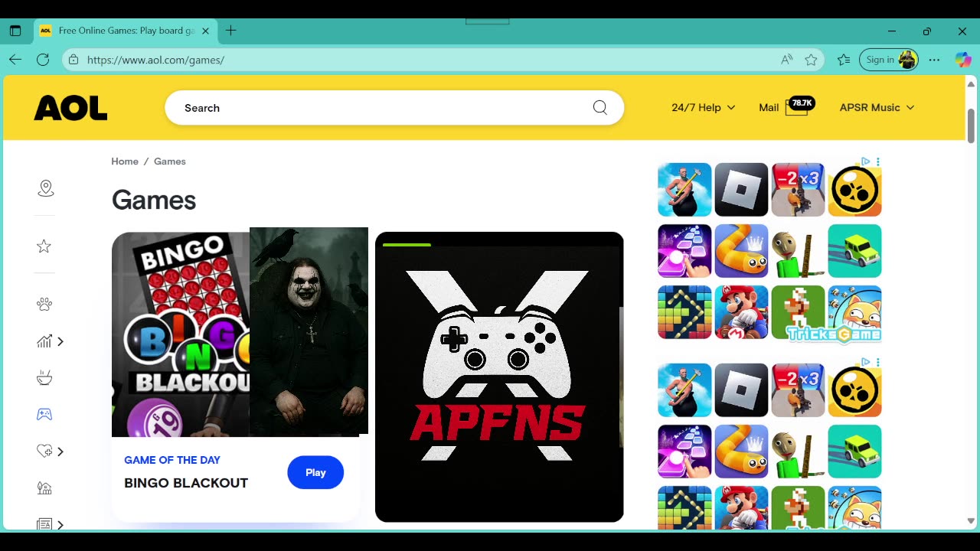This screenshot has width=980, height=551.
Task: Open the Roblox game tile in first ad
Action: point(741,190)
